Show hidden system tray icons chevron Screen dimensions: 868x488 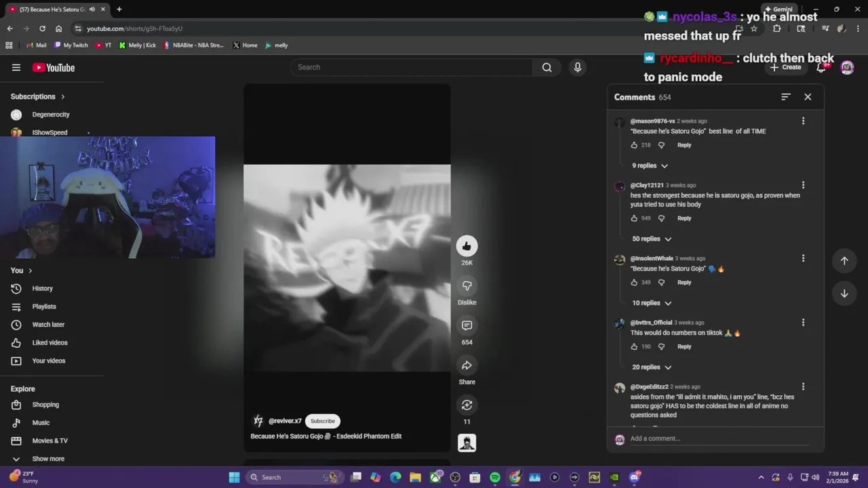click(761, 477)
